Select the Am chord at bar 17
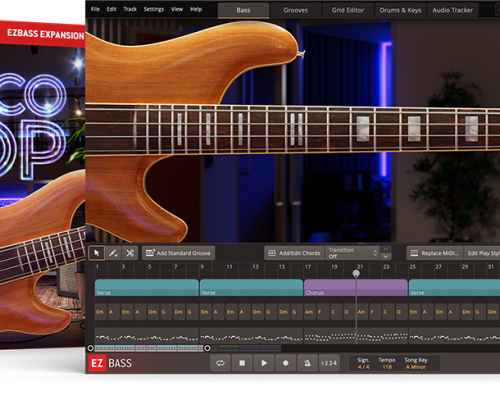This screenshot has width=500, height=400. coord(310,312)
